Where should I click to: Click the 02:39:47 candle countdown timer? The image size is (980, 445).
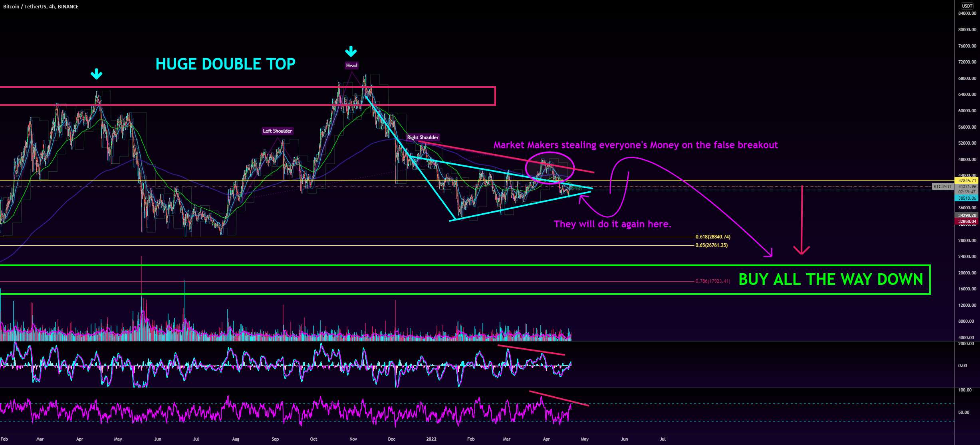click(967, 192)
